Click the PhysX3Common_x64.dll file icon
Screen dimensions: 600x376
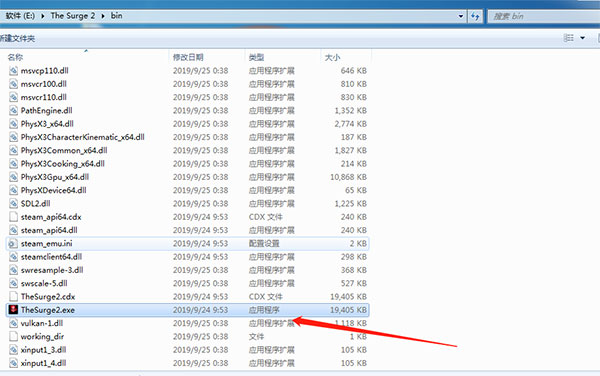coord(13,150)
